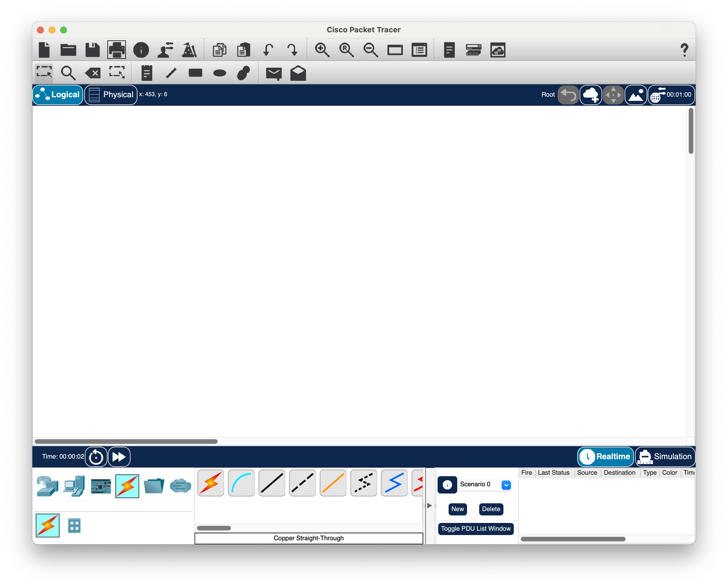Zoom in on the workspace

(322, 50)
